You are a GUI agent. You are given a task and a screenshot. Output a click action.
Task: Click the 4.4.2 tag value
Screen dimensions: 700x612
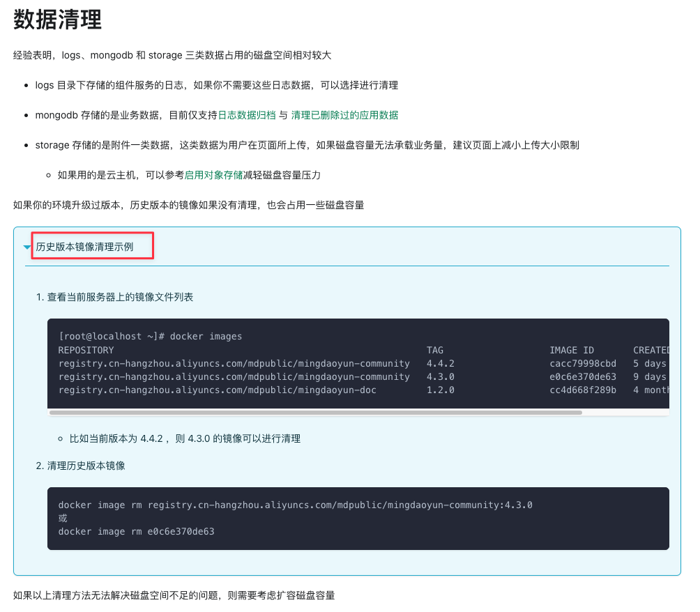[440, 363]
